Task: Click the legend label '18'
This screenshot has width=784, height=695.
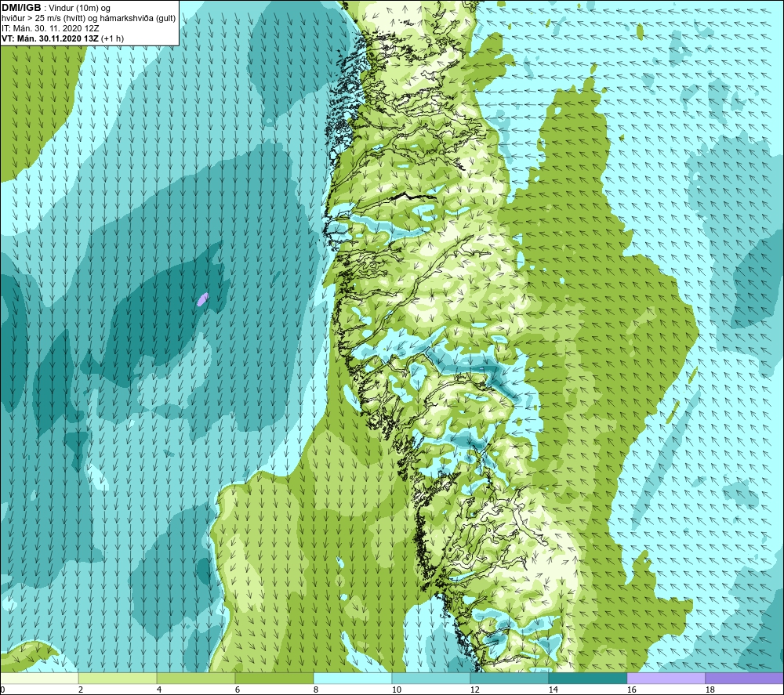Action: (710, 690)
